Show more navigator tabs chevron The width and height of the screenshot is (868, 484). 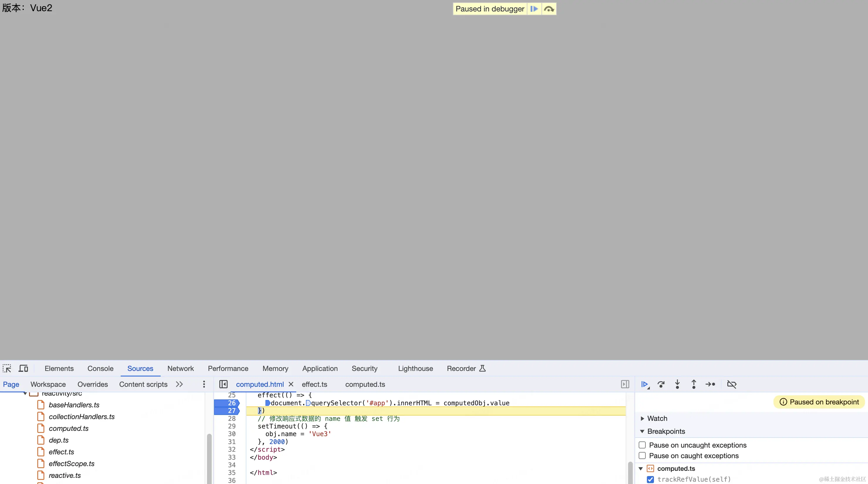(179, 384)
